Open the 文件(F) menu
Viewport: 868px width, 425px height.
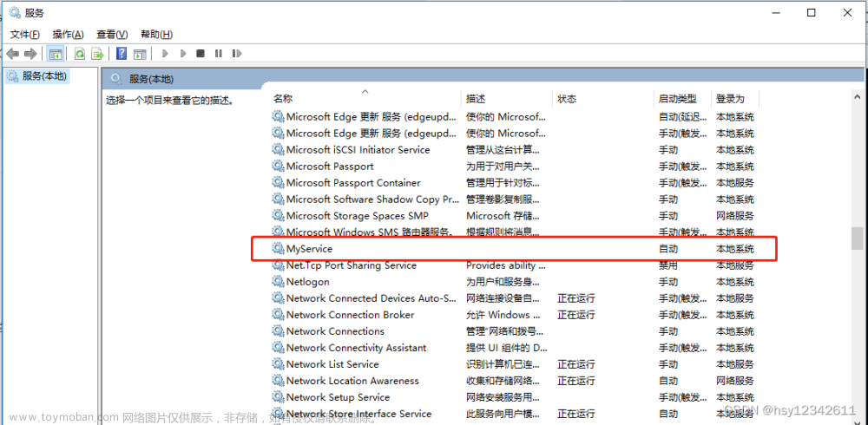[x=25, y=35]
